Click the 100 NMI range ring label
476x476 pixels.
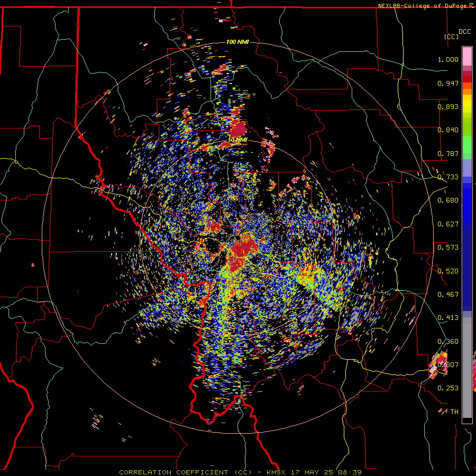pyautogui.click(x=237, y=42)
